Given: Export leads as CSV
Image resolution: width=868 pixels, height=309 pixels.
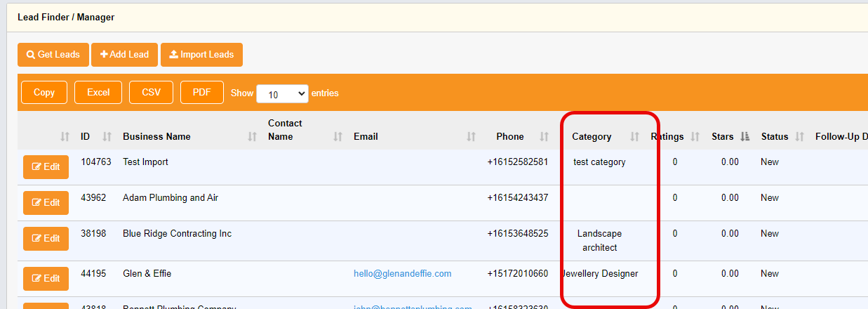Looking at the screenshot, I should pyautogui.click(x=152, y=93).
